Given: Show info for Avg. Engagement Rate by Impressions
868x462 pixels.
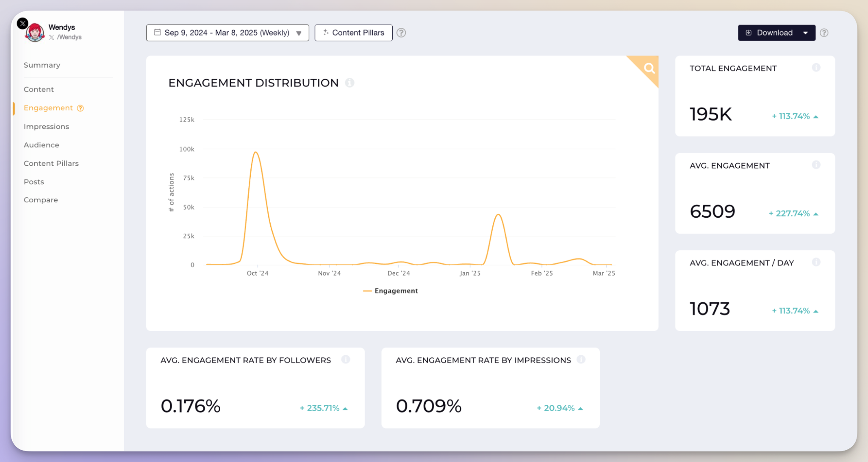Looking at the screenshot, I should click(581, 360).
